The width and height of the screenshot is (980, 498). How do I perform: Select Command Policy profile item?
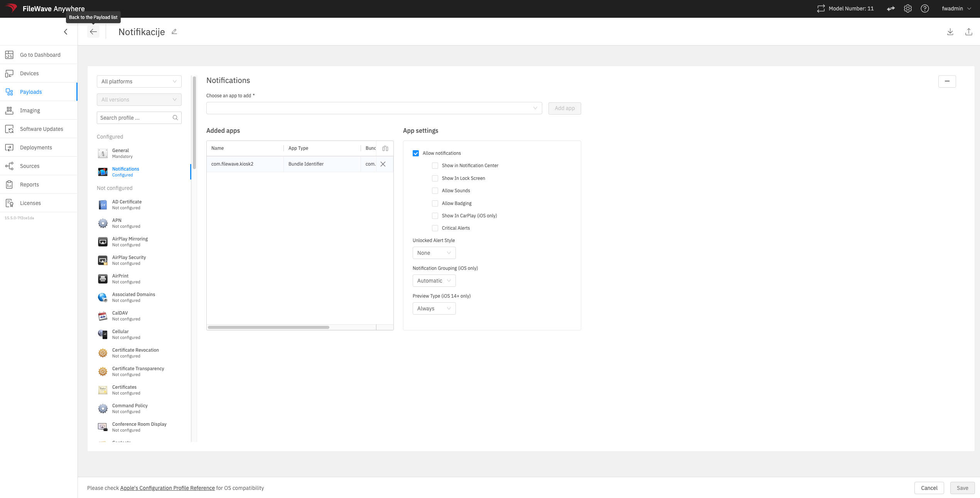139,408
